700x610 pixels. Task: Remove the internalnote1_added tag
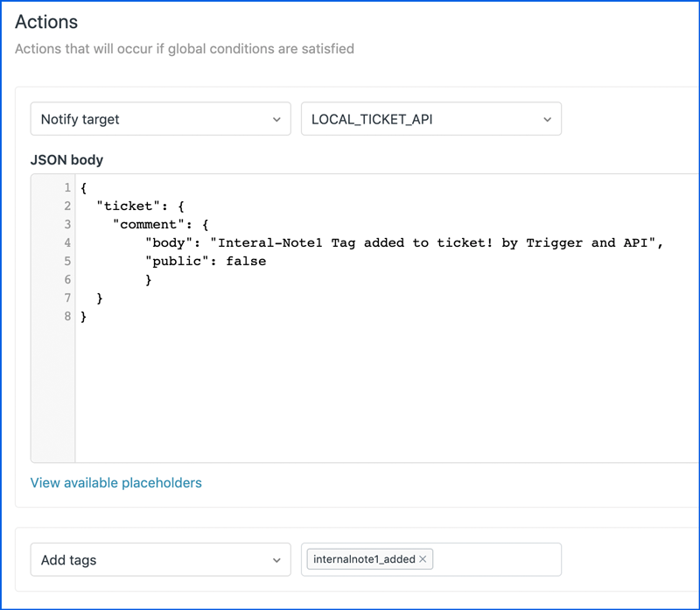(423, 559)
